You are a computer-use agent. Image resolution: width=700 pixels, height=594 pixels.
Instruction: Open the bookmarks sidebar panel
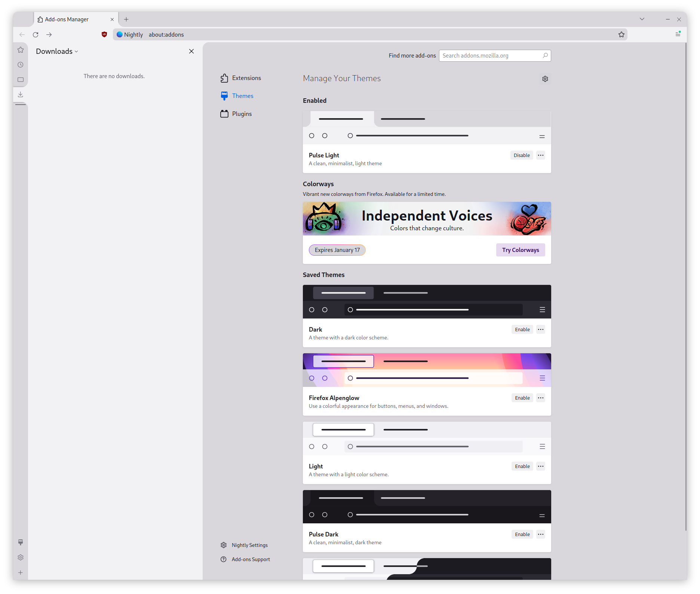[x=21, y=50]
